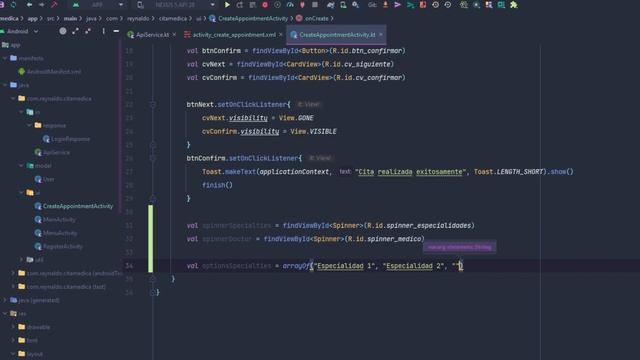This screenshot has width=640, height=360.
Task: Hide the project panel with minus icon
Action: (x=116, y=31)
